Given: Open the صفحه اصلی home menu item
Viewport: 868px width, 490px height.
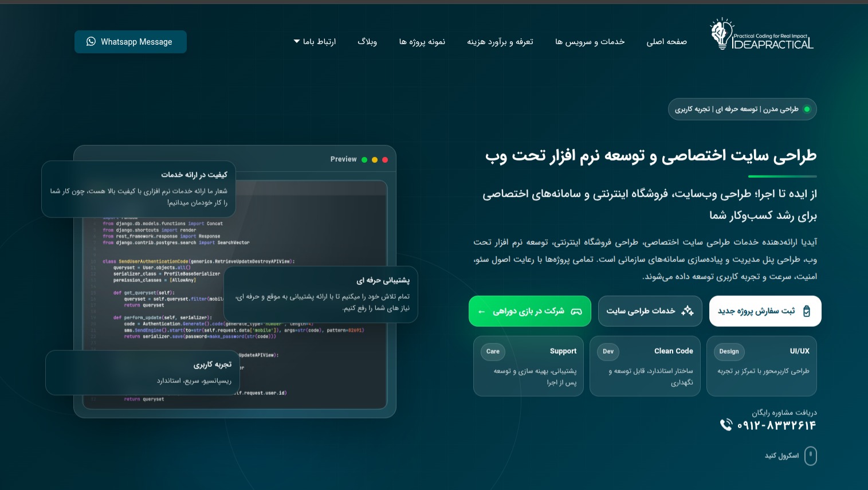Looking at the screenshot, I should point(666,42).
